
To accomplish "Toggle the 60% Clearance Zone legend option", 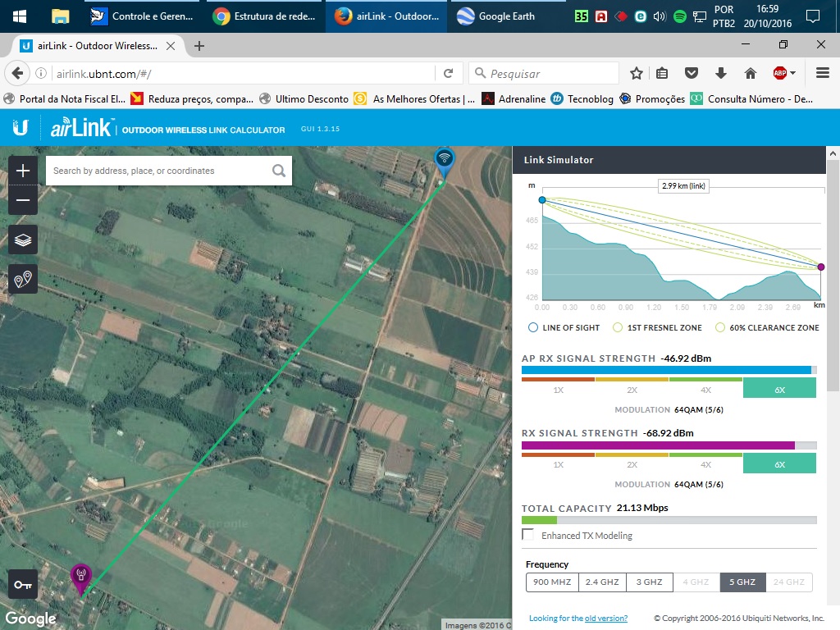I will tap(767, 327).
